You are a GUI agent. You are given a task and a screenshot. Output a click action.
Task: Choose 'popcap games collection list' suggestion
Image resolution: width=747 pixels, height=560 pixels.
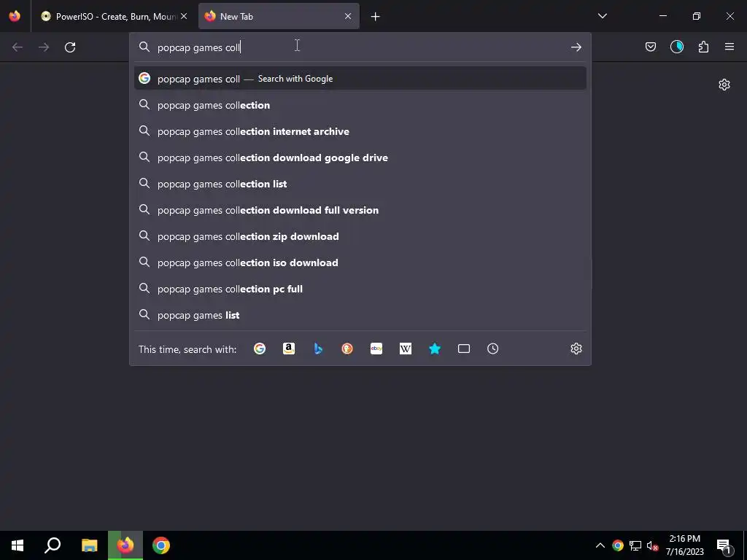pyautogui.click(x=360, y=184)
